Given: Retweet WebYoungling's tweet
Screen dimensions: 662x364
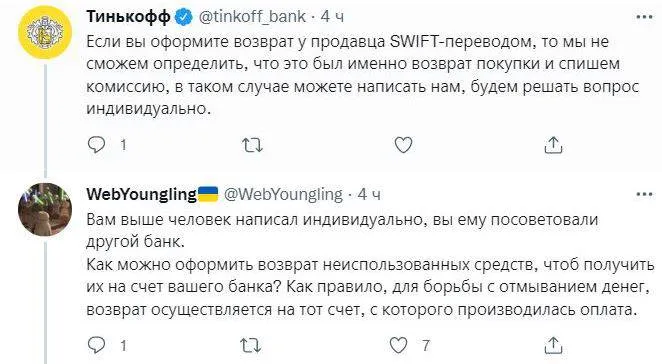Looking at the screenshot, I should 251,345.
